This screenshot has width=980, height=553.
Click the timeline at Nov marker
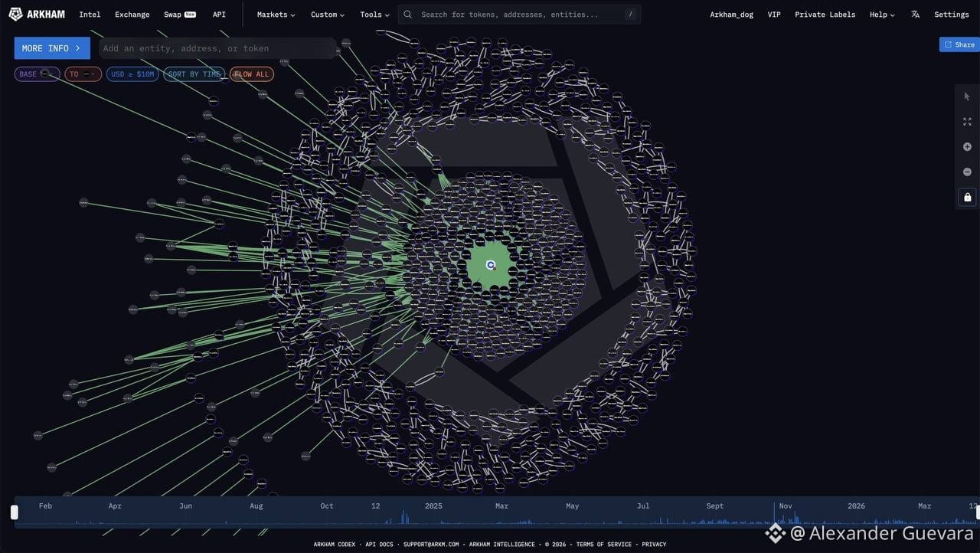[786, 506]
